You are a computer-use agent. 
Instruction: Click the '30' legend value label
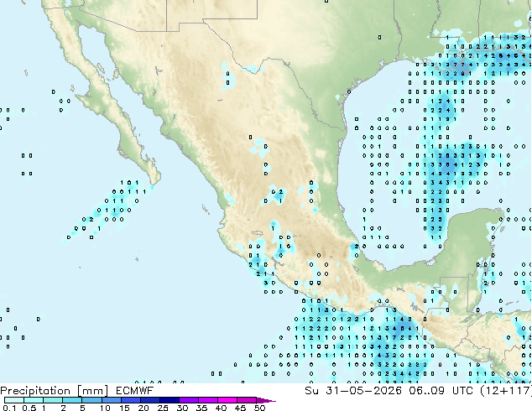click(182, 408)
